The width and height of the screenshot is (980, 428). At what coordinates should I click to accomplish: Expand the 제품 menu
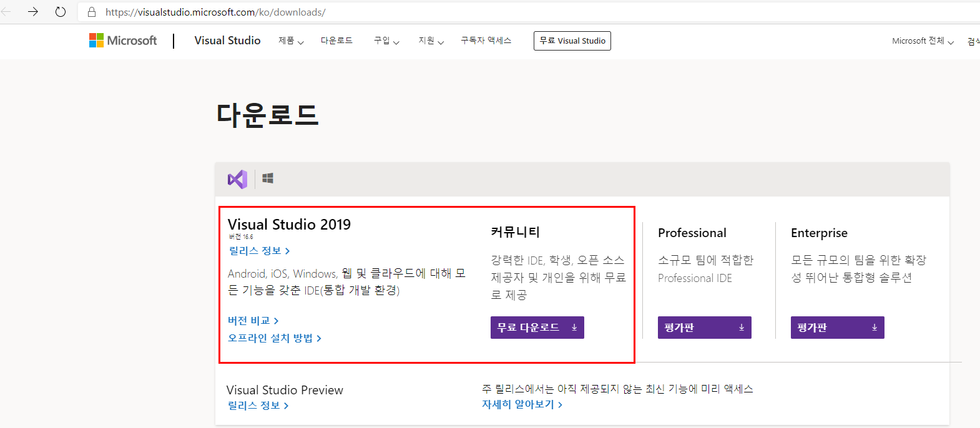pyautogui.click(x=291, y=41)
